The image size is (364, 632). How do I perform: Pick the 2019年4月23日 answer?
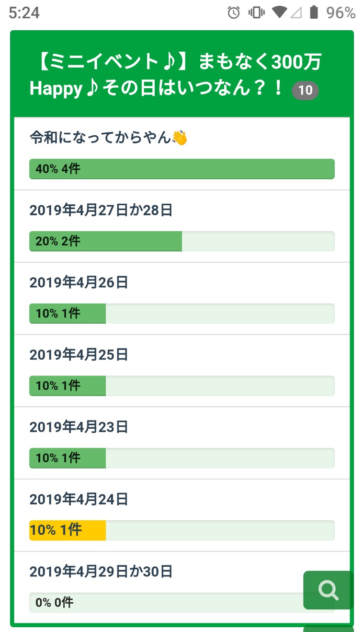point(79,427)
